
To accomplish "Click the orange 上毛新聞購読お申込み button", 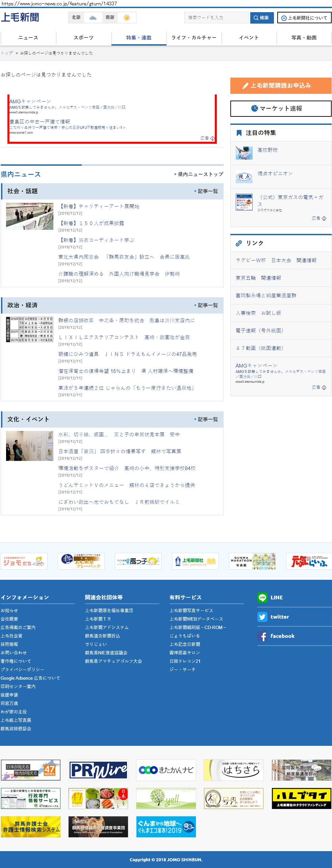I will pos(281,86).
